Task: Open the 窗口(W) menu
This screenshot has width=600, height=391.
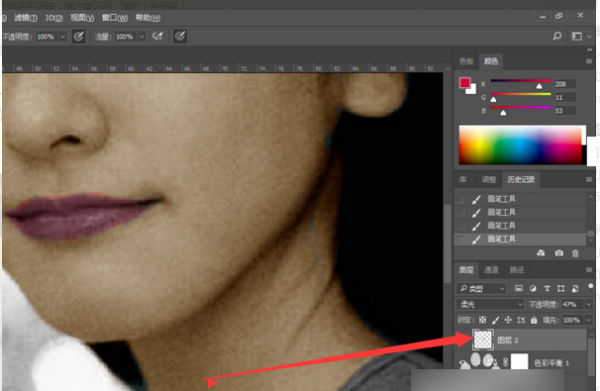Action: coord(115,18)
